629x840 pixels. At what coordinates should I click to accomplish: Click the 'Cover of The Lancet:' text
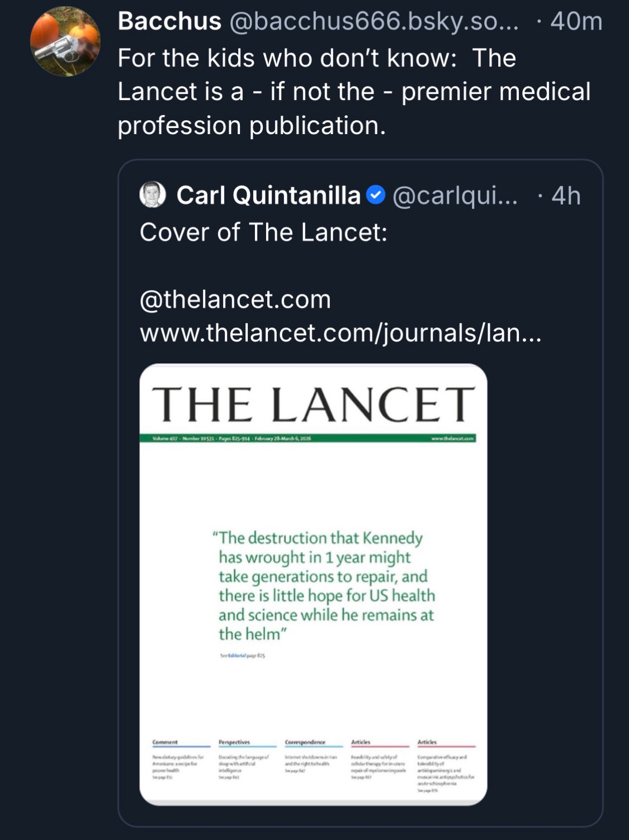tap(263, 232)
